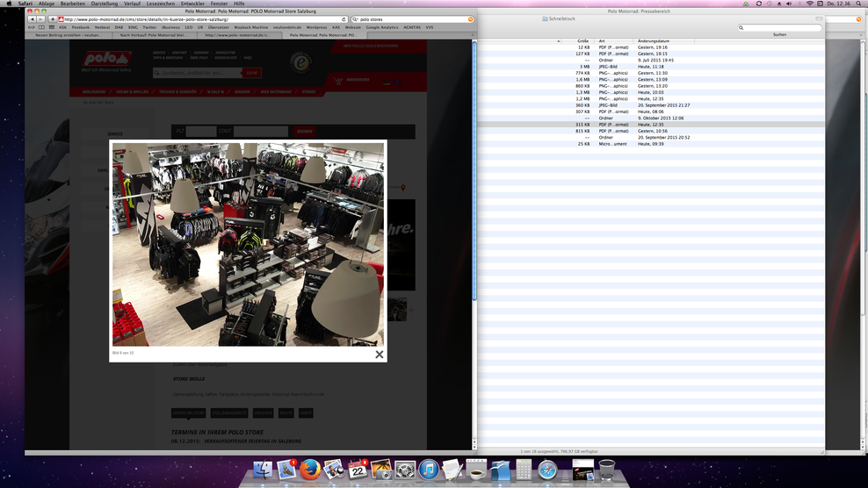The width and height of the screenshot is (868, 488).
Task: Click the plus add-bookmark button in Safari
Action: point(52,19)
